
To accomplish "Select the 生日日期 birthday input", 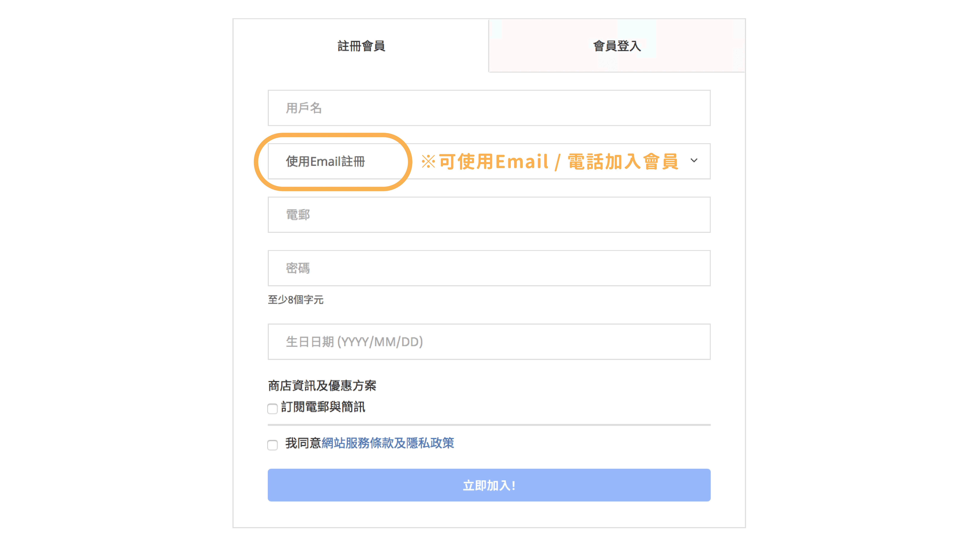I will 489,342.
